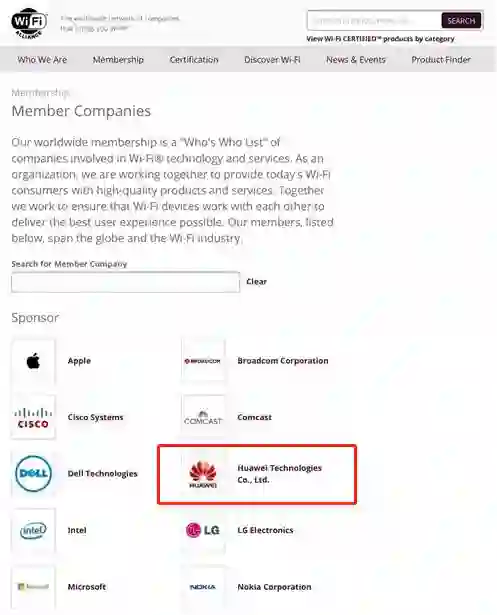497x615 pixels.
Task: Select the Cisco logo icon
Action: coord(33,417)
